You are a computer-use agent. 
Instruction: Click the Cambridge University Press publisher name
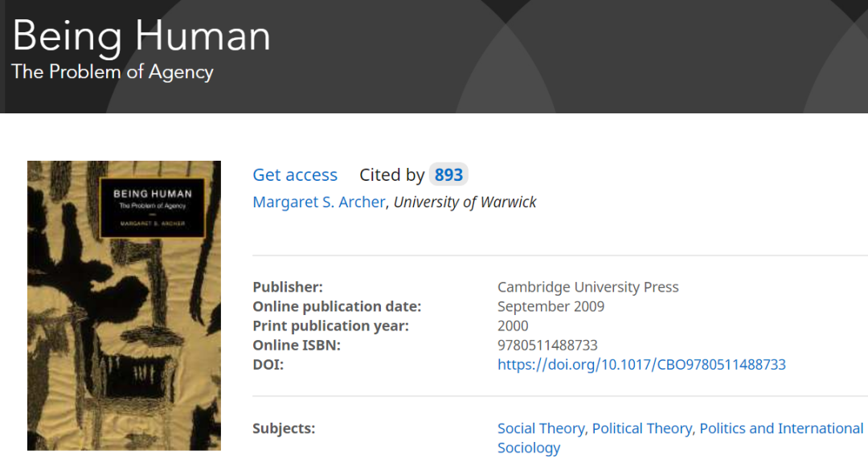point(588,288)
